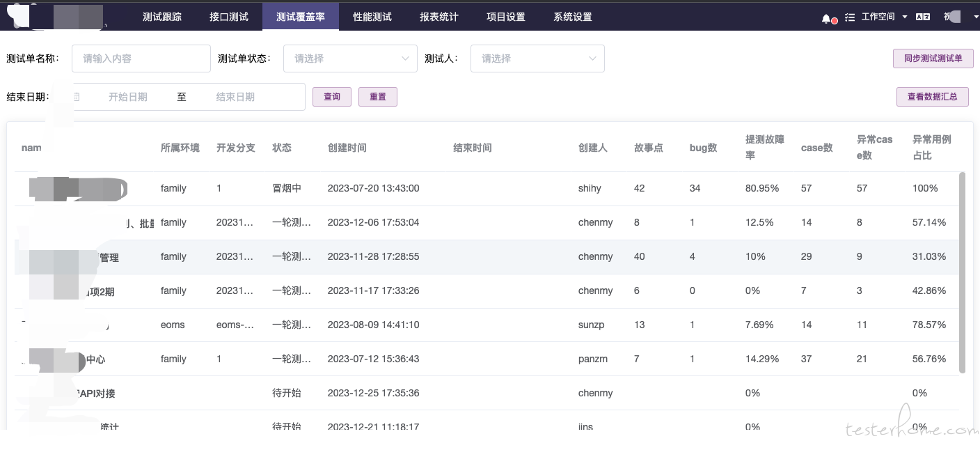Image resolution: width=980 pixels, height=450 pixels.
Task: Click the 结束日期 date input placeholder
Action: point(235,97)
